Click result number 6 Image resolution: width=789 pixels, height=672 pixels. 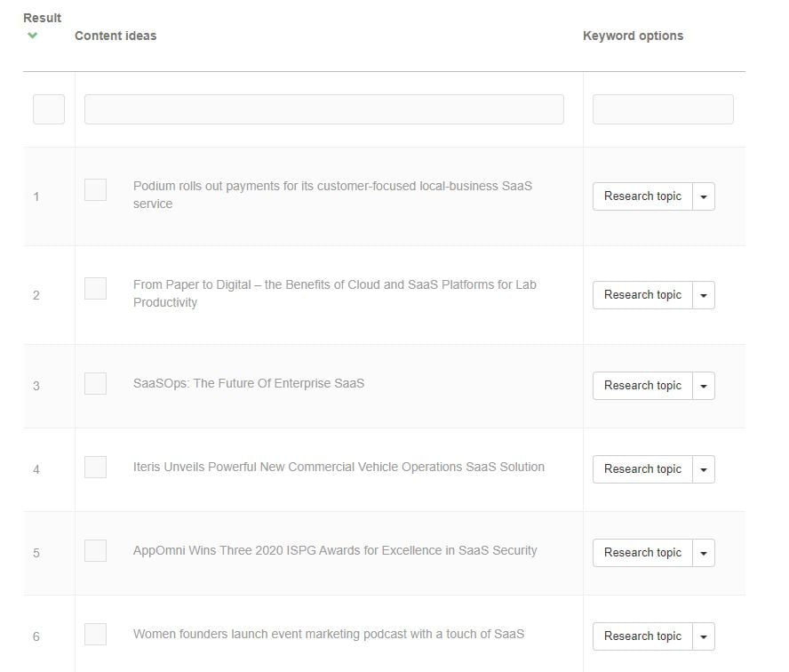click(36, 636)
